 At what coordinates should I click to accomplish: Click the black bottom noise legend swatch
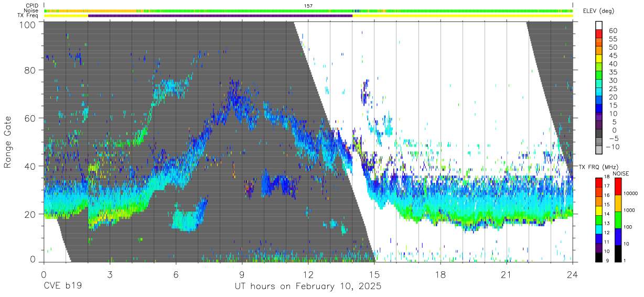tap(618, 253)
